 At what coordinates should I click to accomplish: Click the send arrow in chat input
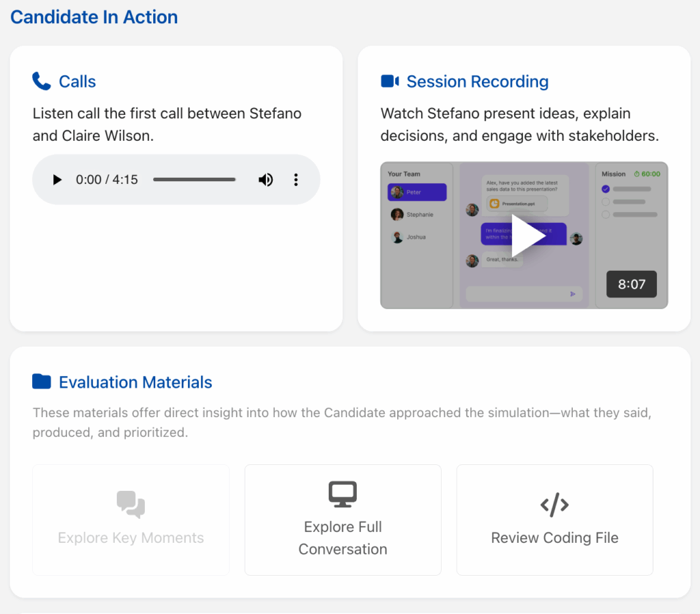point(573,294)
